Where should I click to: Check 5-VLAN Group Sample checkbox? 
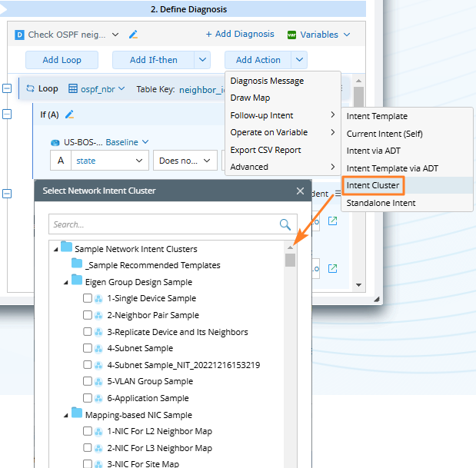[88, 381]
